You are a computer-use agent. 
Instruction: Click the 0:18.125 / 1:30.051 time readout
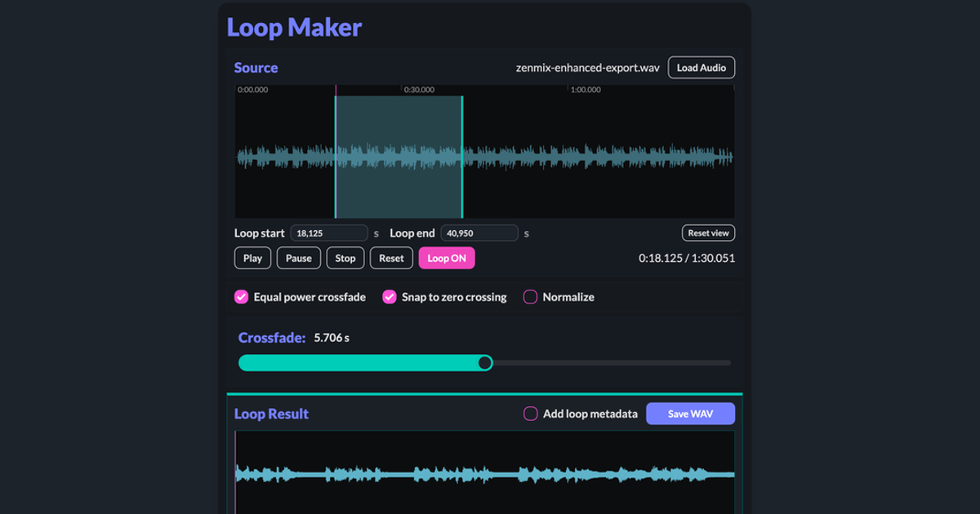point(687,258)
